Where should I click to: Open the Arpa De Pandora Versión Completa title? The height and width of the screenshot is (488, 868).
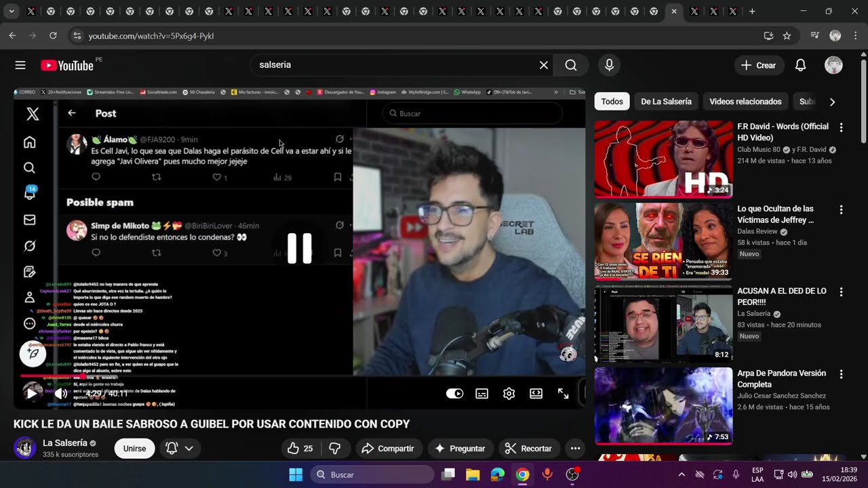coord(781,378)
